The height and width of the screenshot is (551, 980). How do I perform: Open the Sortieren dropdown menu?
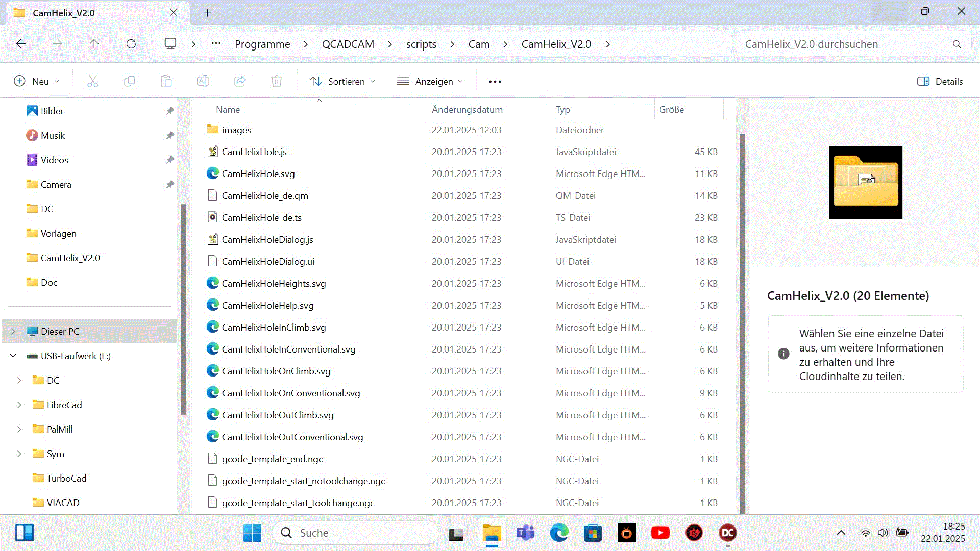click(x=342, y=81)
